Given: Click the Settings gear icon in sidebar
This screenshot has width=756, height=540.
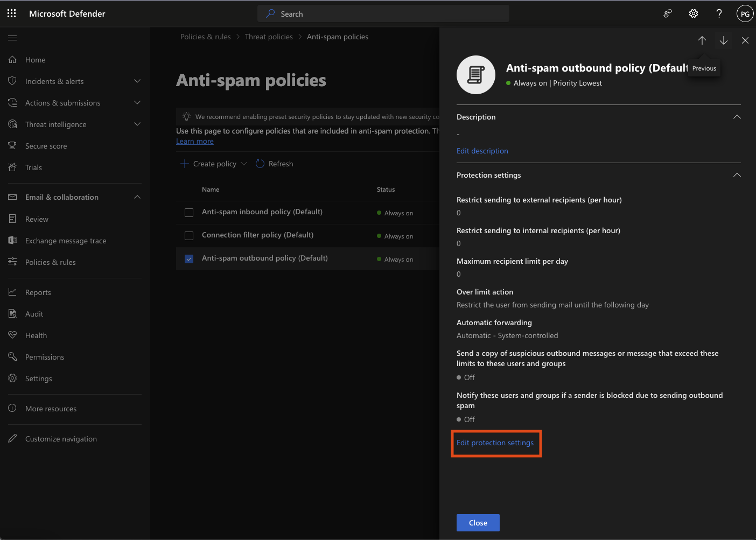Looking at the screenshot, I should click(12, 378).
